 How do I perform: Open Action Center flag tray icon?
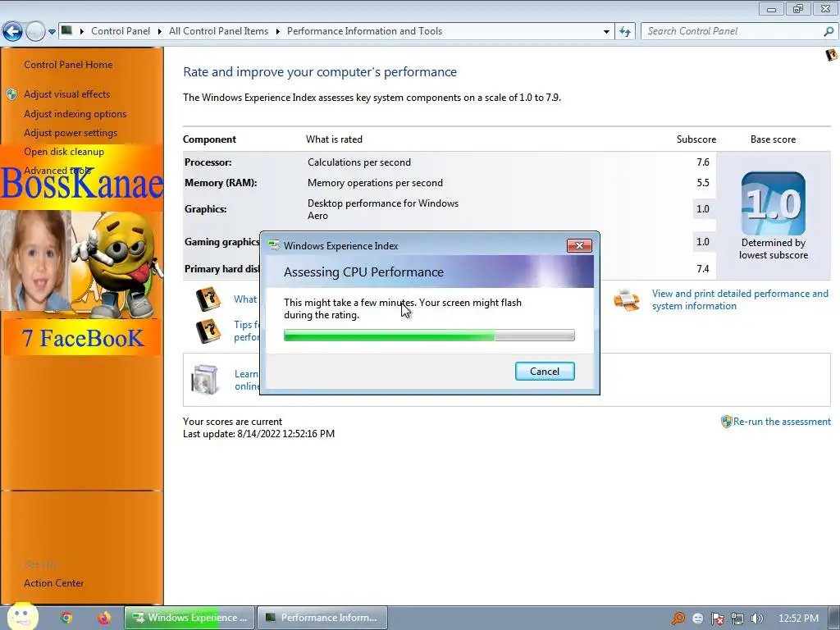pyautogui.click(x=717, y=619)
